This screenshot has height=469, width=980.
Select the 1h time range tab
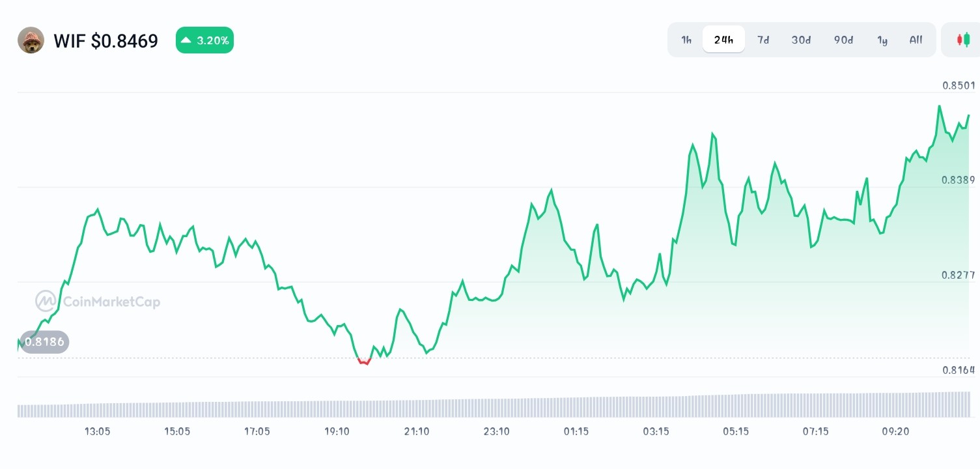click(x=686, y=40)
